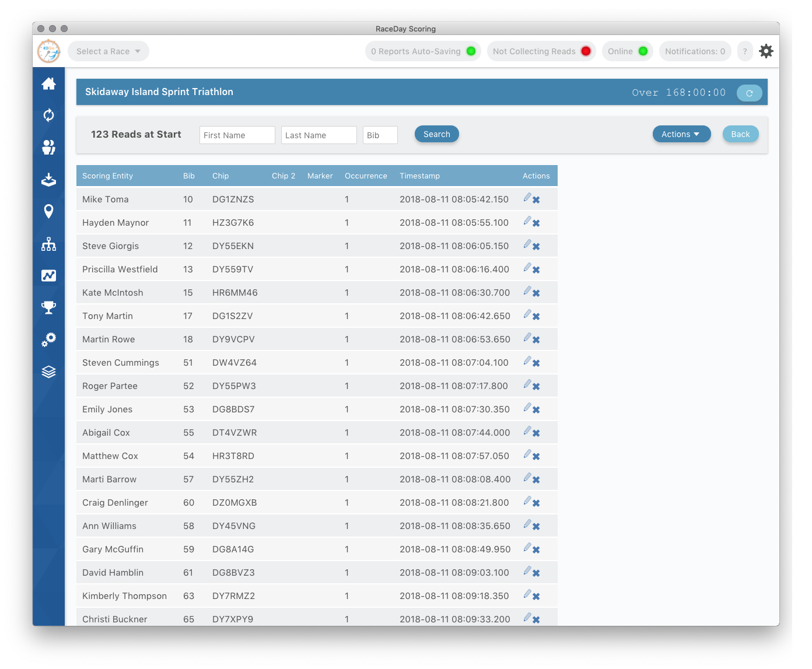Click the Back button
Viewport: 812px width, 669px height.
click(740, 134)
